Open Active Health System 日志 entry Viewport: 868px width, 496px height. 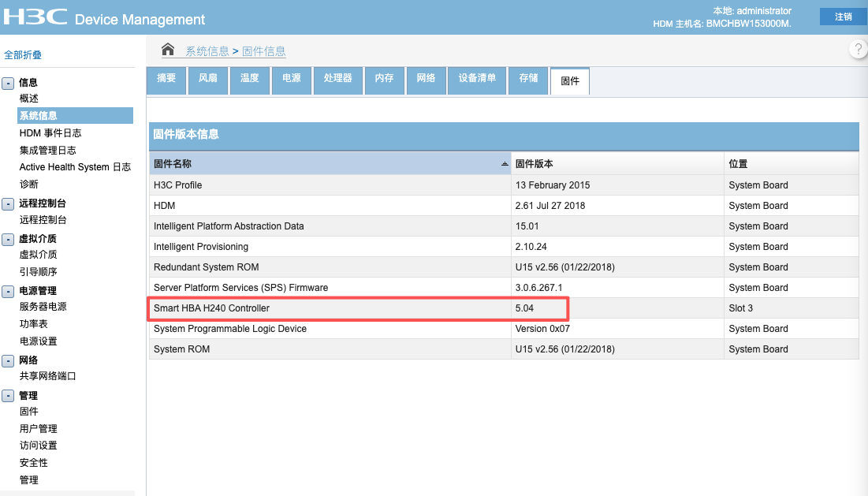(75, 167)
